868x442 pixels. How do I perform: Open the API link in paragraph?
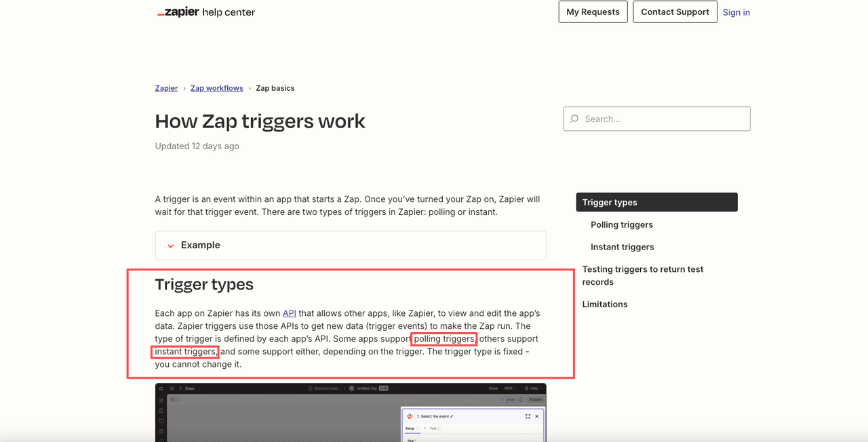pyautogui.click(x=290, y=313)
